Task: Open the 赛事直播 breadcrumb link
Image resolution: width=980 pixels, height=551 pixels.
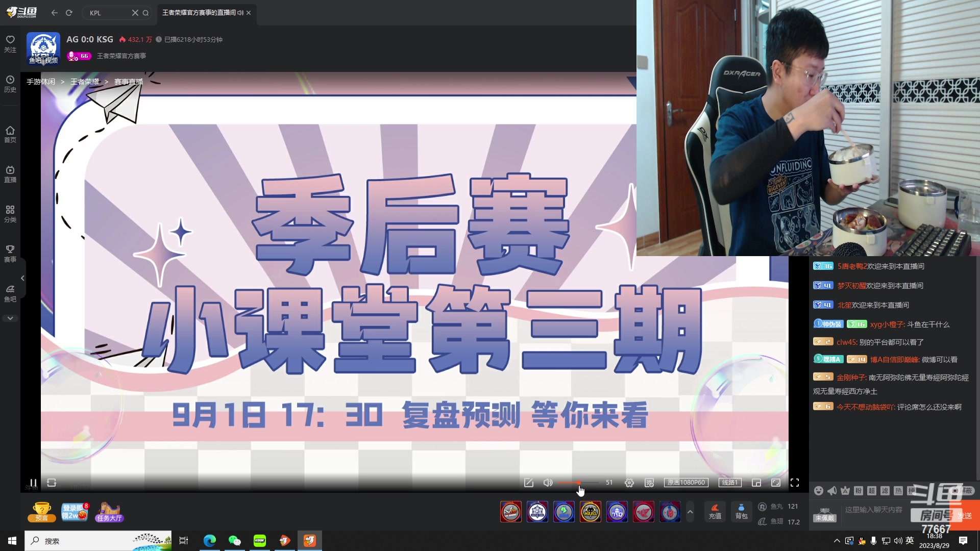Action: tap(129, 82)
